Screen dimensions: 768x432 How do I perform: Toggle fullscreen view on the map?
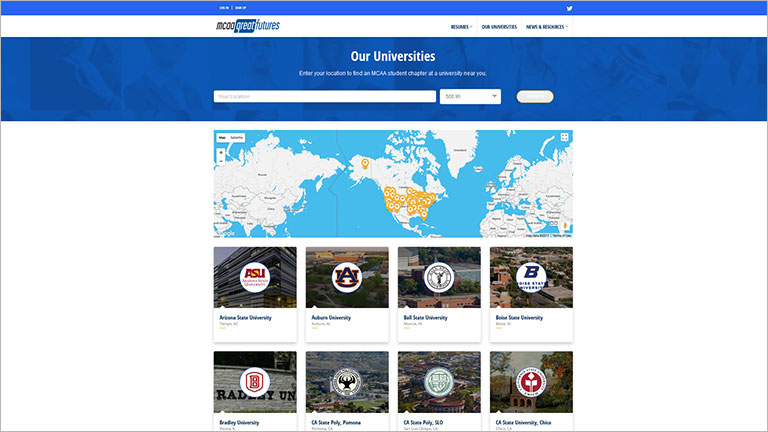pos(564,137)
